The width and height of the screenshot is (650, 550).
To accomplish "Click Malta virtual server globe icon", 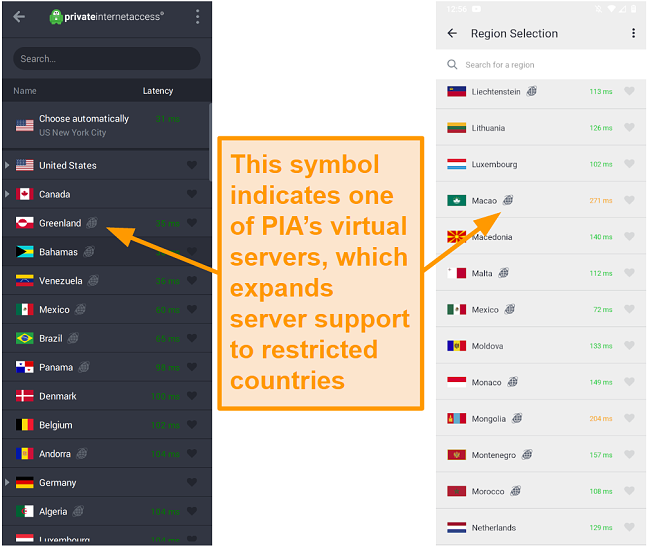I will 503,273.
